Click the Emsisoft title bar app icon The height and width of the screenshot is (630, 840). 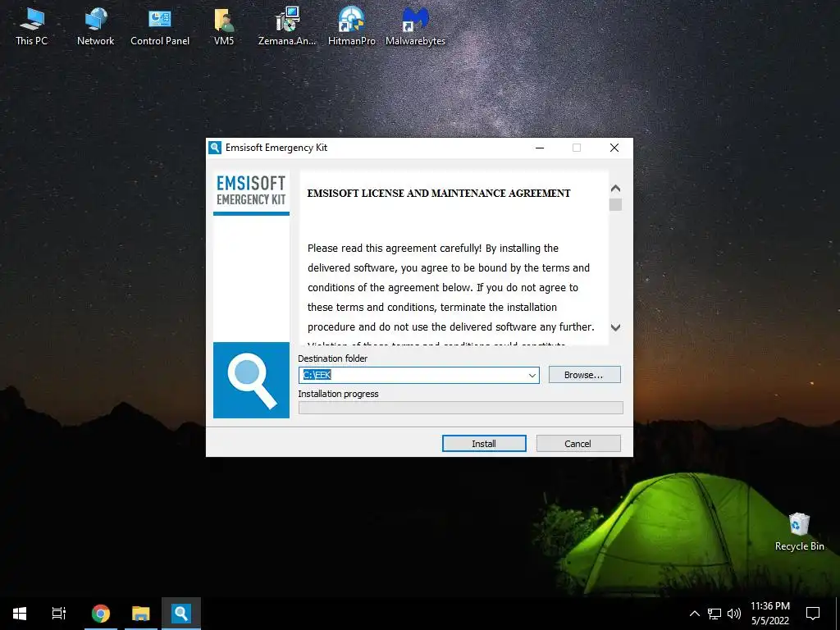pos(215,148)
